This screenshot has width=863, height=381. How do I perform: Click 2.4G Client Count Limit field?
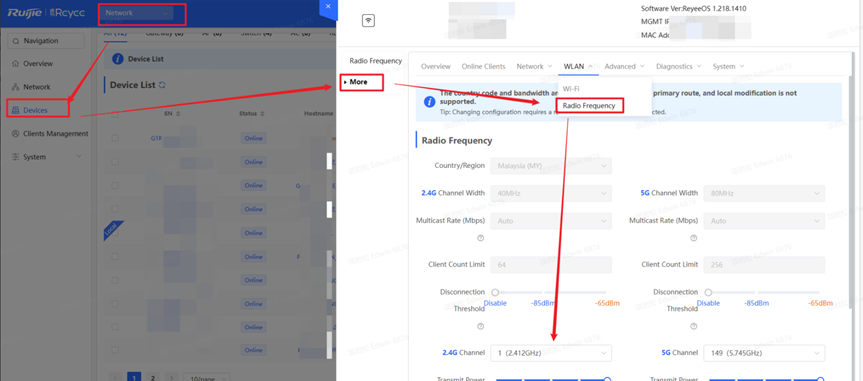pos(551,265)
